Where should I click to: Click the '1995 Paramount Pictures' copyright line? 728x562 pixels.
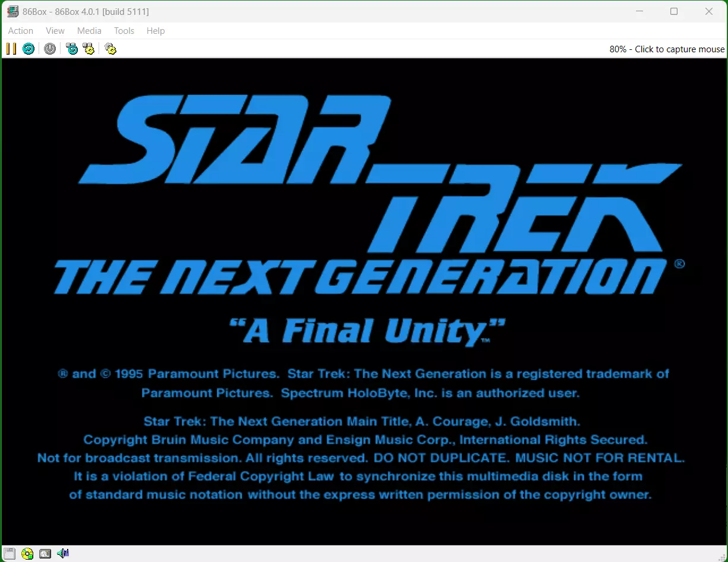(x=363, y=374)
